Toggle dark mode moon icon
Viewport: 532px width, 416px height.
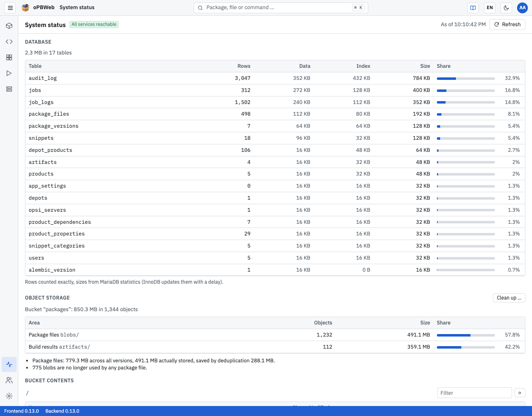[506, 7]
